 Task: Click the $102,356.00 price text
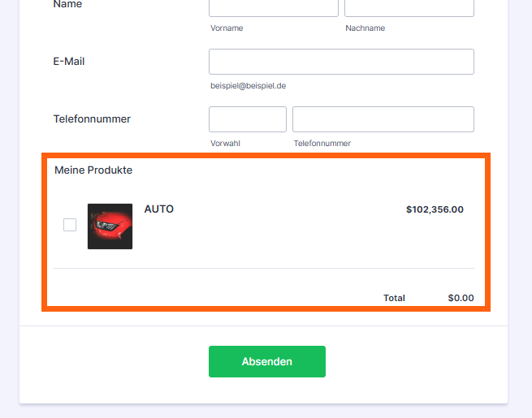(435, 209)
